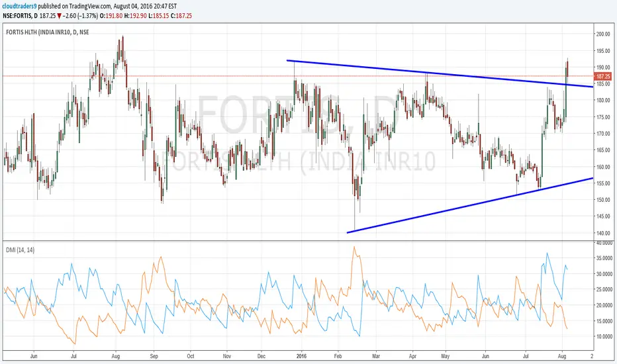Click the 25.0000 DMI axis label
Screen dimensions: 617x364
604,290
